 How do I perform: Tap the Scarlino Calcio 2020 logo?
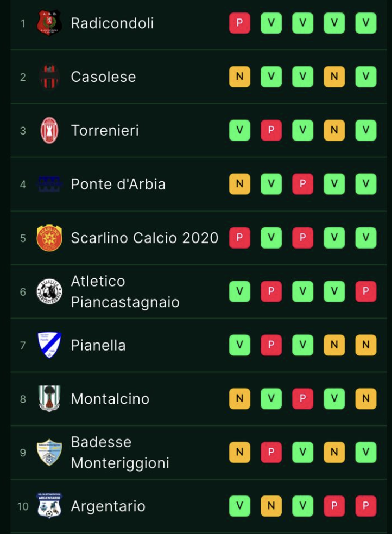pos(49,238)
